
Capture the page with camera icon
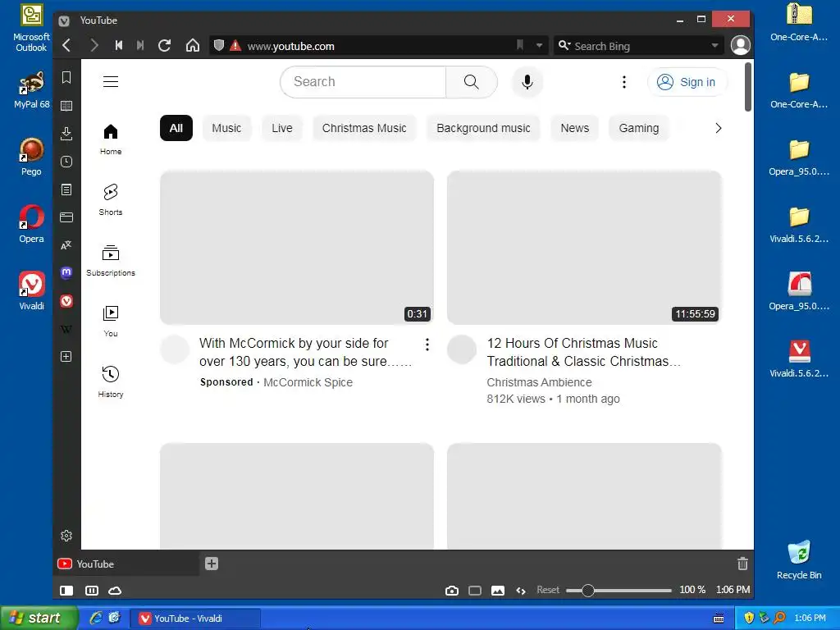(x=452, y=591)
